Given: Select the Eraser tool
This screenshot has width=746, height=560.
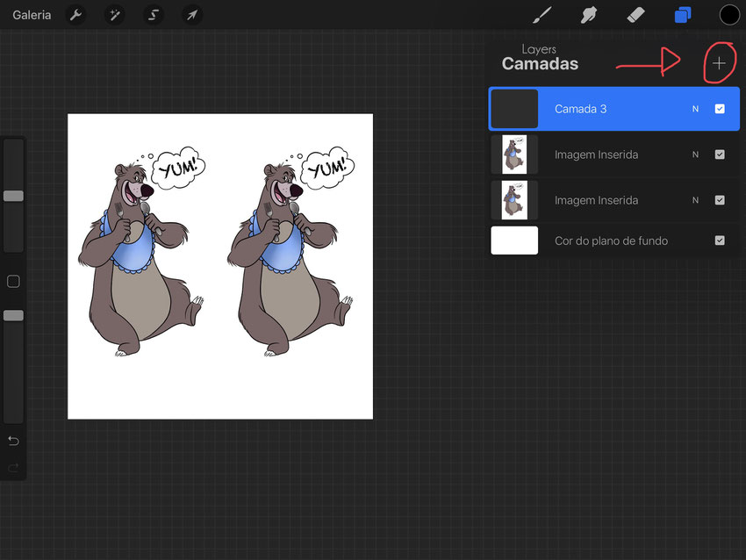Looking at the screenshot, I should pos(635,15).
